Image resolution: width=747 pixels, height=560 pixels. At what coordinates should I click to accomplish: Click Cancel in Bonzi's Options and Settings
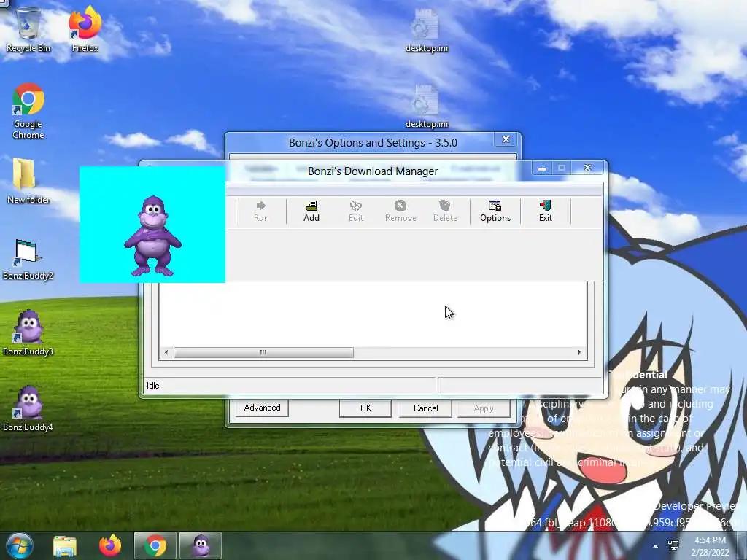[425, 408]
